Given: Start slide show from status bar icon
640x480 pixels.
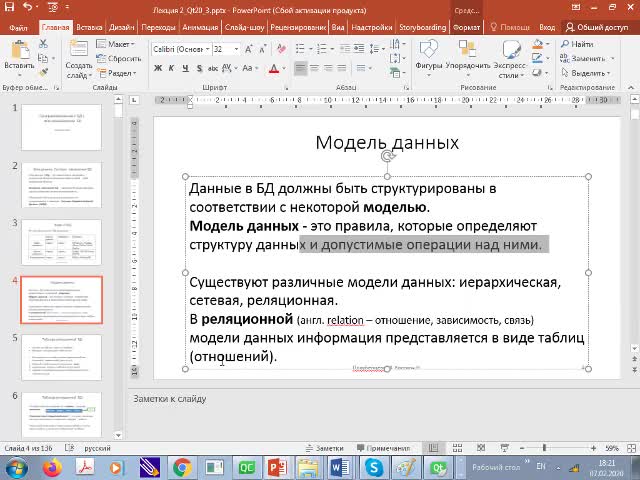Looking at the screenshot, I should [504, 448].
